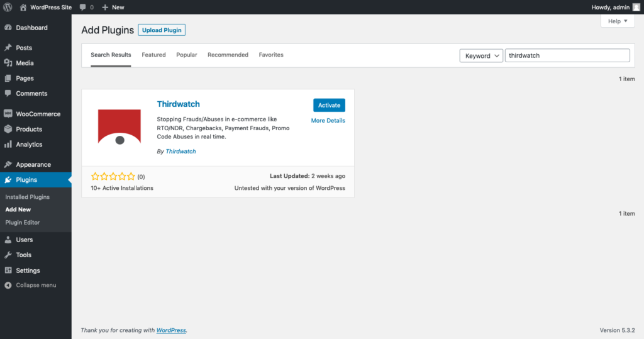Screen dimensions: 644x339
Task: Click the Plugins plug icon
Action: coord(8,180)
